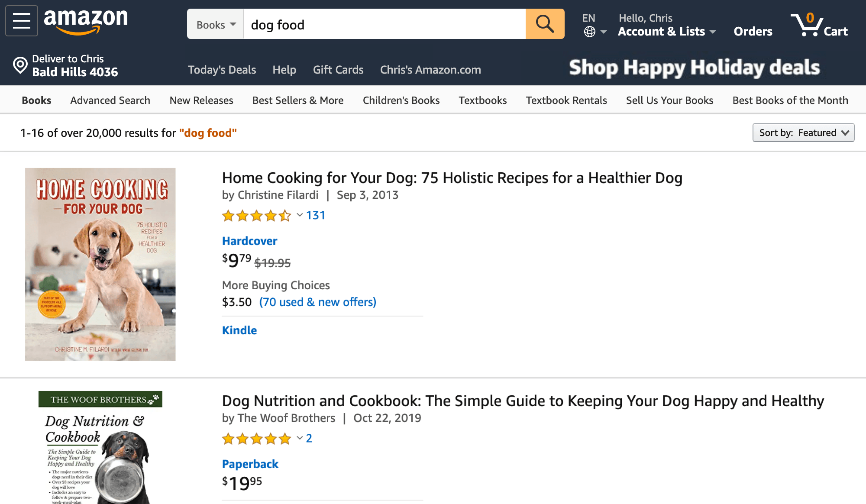This screenshot has height=504, width=866.
Task: Click the Kindle format link
Action: coord(239,330)
